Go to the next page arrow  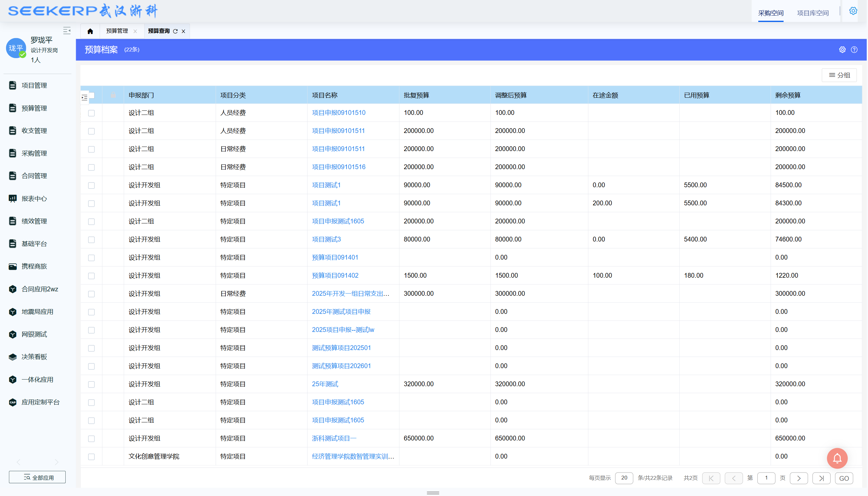coord(799,478)
